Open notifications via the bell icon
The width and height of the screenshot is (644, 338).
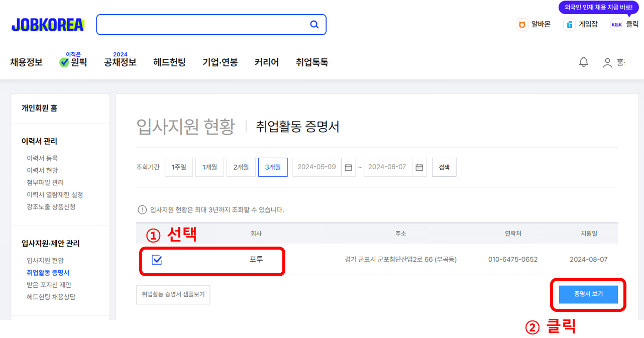pos(583,61)
